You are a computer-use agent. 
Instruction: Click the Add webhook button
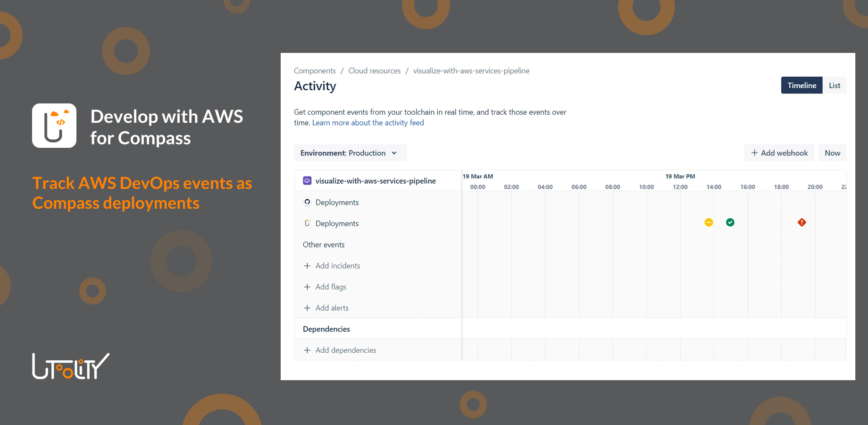tap(778, 153)
